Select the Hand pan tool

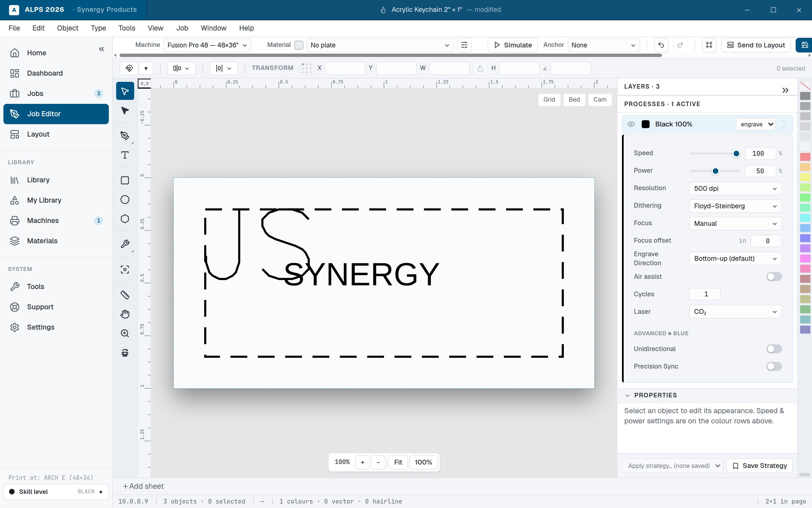click(125, 314)
